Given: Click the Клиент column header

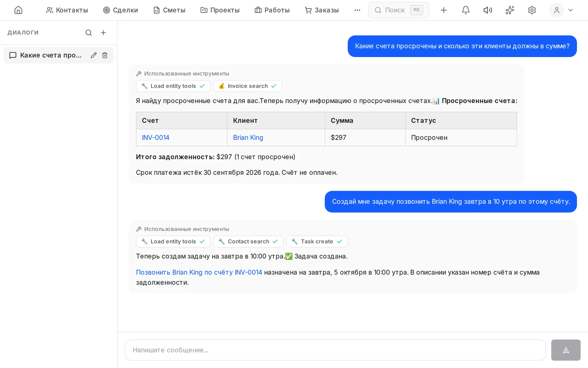Looking at the screenshot, I should (276, 121).
